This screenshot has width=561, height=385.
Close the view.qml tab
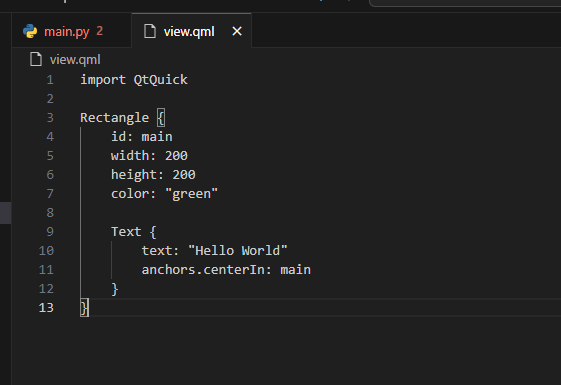pos(237,31)
